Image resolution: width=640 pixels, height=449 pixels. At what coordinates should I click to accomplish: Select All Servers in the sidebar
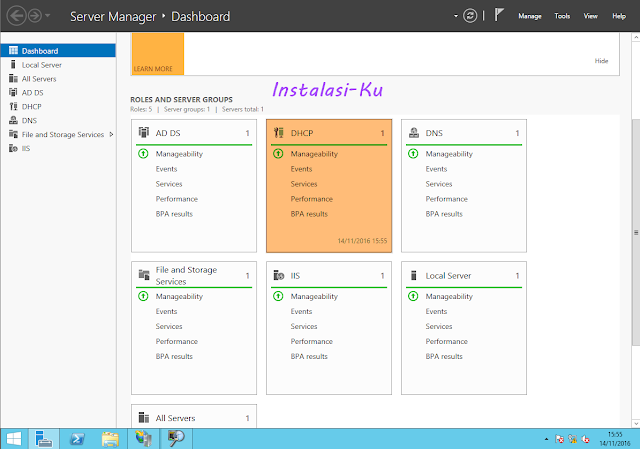coord(58,79)
